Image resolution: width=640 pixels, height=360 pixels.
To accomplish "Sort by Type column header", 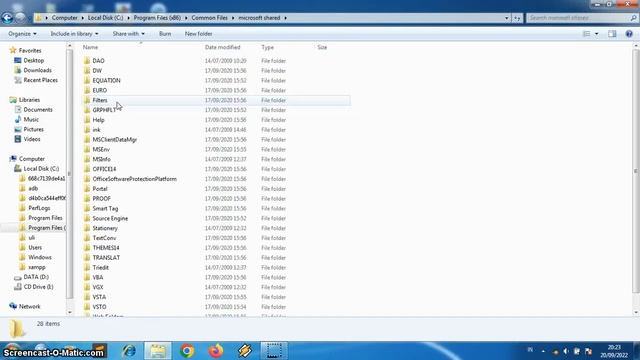I will pyautogui.click(x=267, y=47).
